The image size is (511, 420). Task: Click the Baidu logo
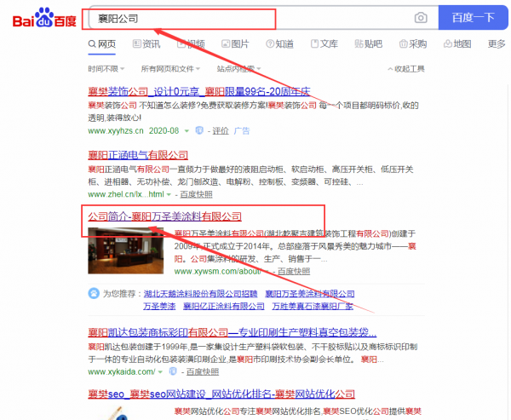point(43,19)
